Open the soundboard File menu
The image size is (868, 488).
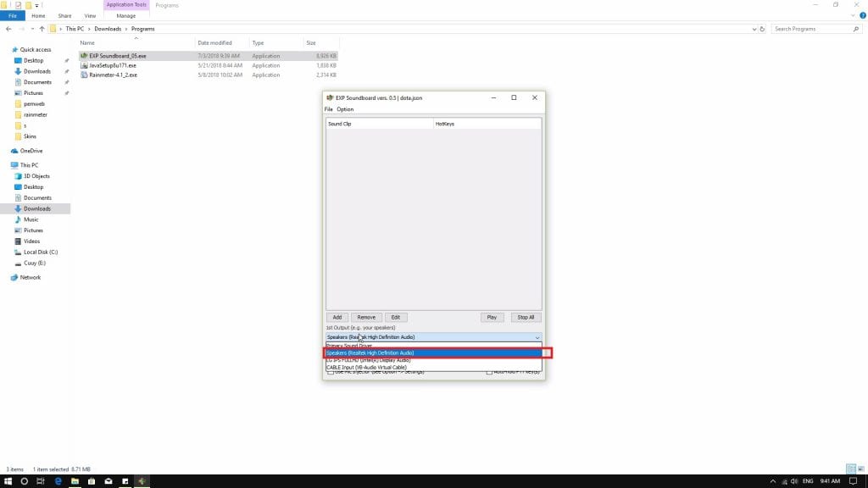click(329, 109)
